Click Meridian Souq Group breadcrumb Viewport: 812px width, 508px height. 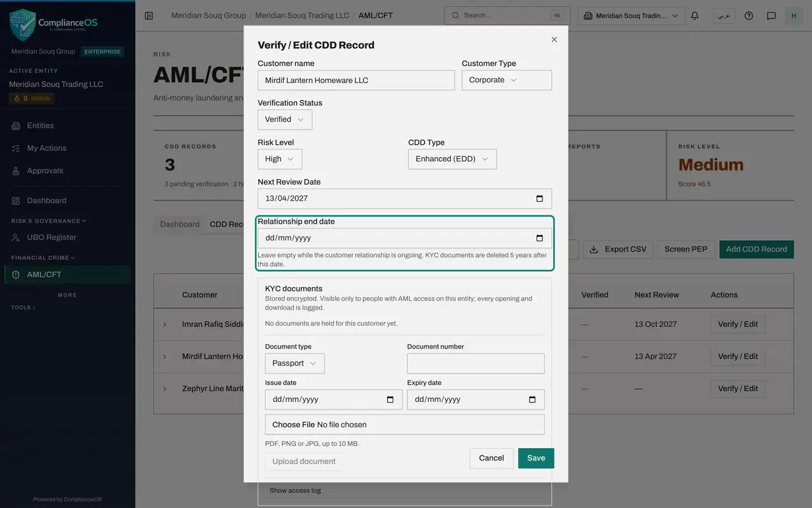coord(209,15)
